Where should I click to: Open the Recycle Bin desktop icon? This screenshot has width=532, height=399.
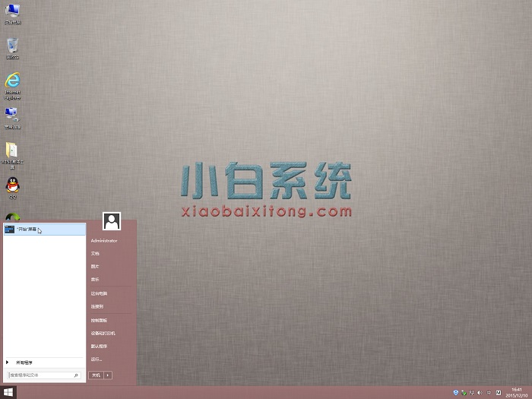tap(12, 46)
